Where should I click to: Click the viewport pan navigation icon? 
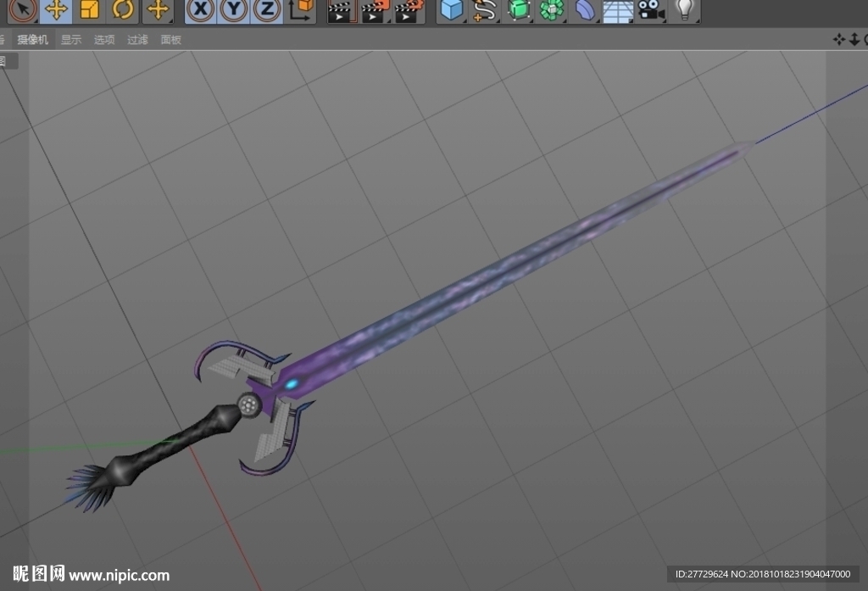[838, 39]
